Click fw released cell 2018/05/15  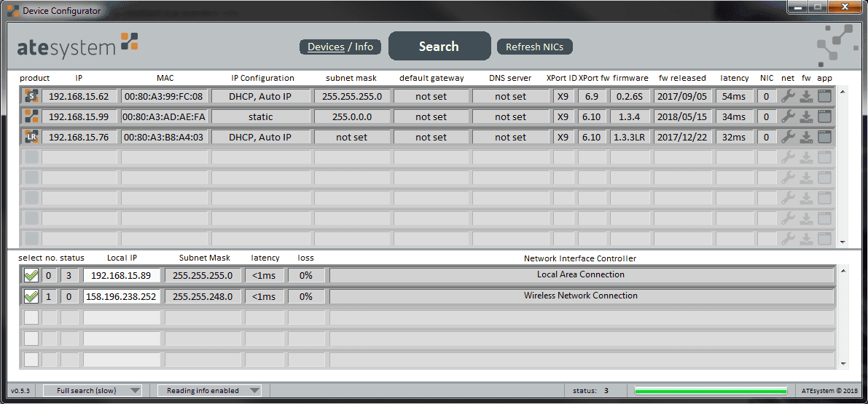click(x=683, y=116)
